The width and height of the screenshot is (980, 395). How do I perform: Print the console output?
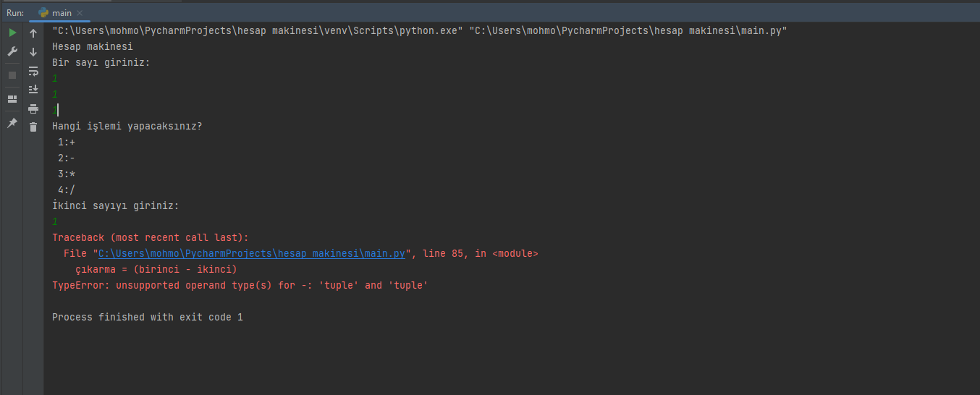[x=33, y=109]
